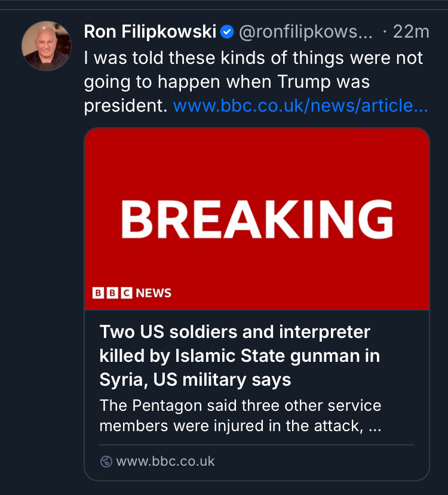The width and height of the screenshot is (448, 495).
Task: Click the blue verified badge
Action: 227,32
